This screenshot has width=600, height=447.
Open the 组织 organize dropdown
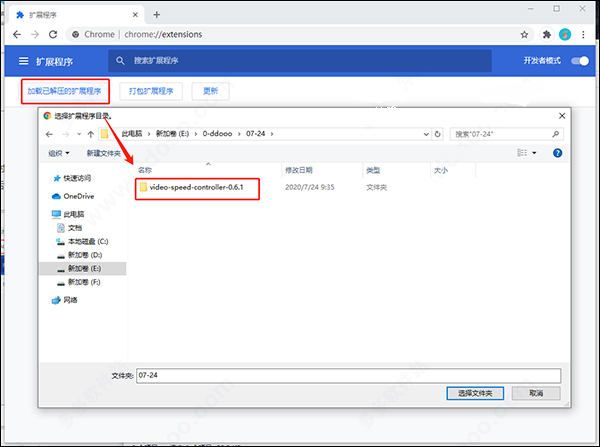point(59,153)
